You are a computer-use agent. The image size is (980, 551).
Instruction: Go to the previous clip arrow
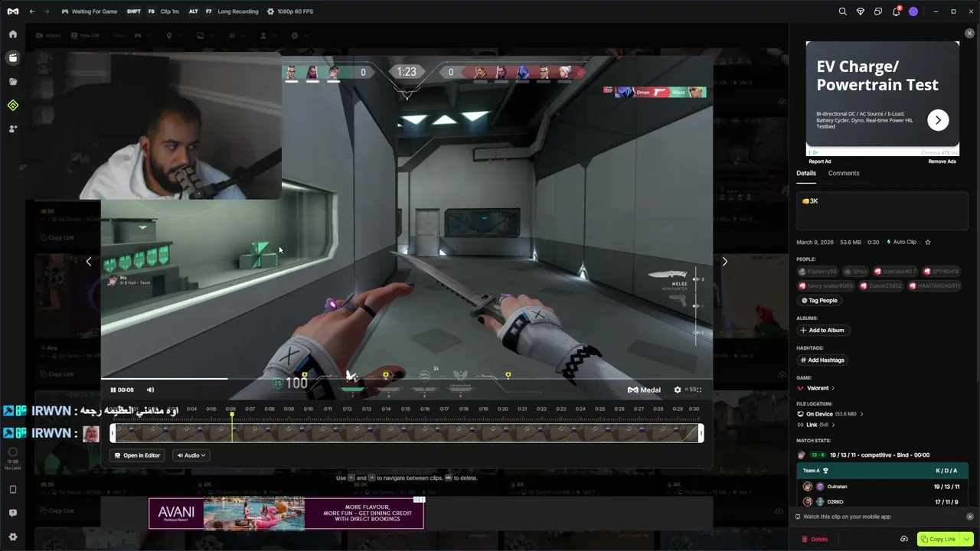tap(89, 262)
